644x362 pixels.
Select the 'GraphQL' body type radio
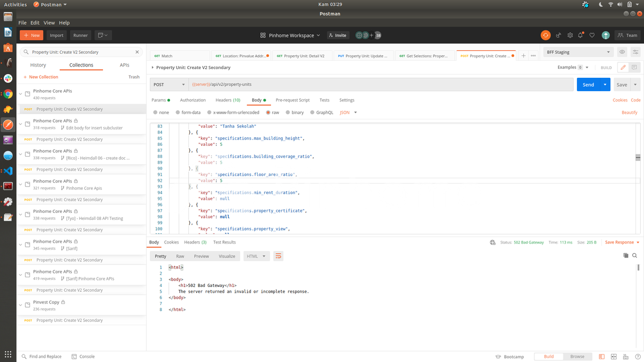312,113
